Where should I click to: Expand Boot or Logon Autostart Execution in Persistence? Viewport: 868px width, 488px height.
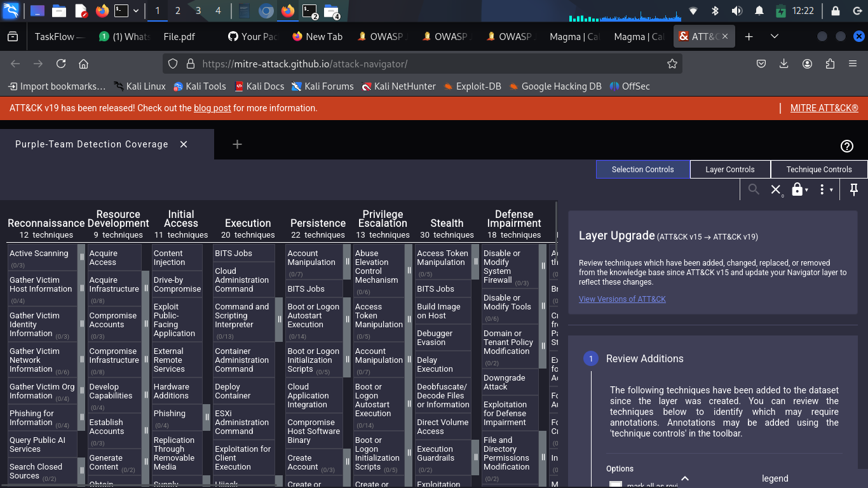(x=347, y=320)
